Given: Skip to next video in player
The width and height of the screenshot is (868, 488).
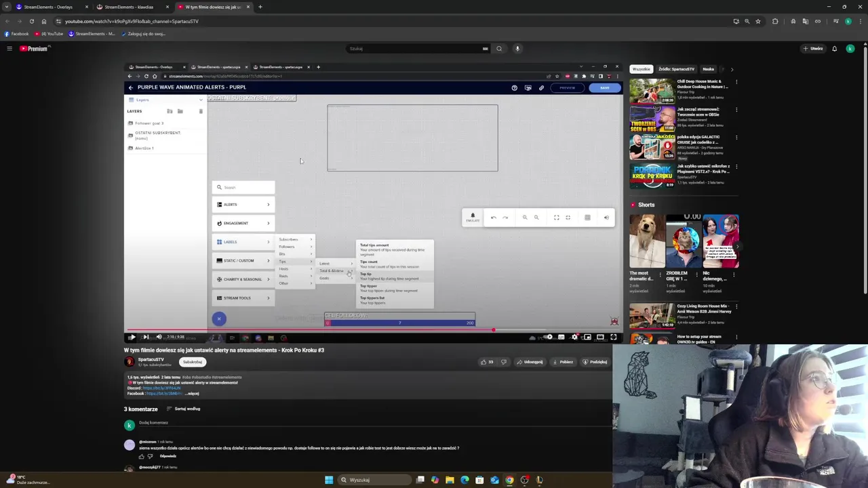Looking at the screenshot, I should [145, 337].
